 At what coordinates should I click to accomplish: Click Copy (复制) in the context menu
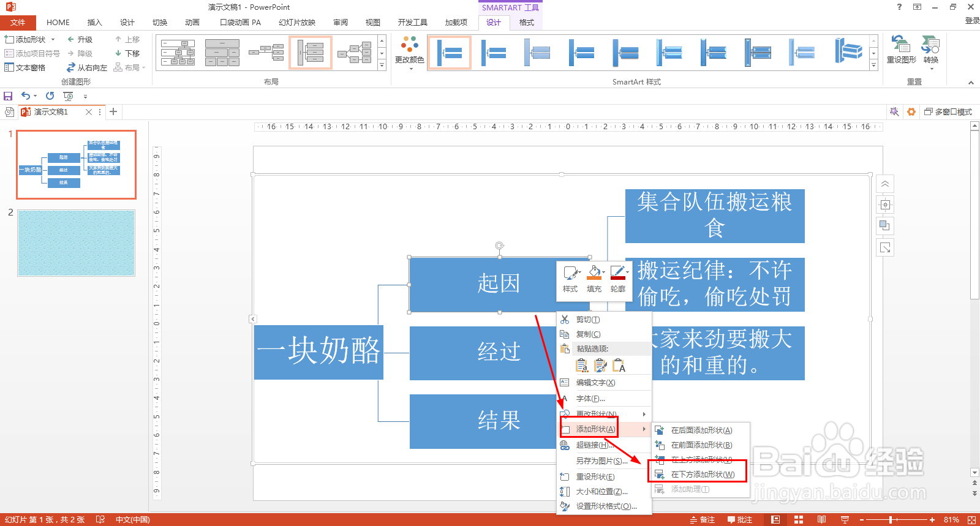[604, 334]
